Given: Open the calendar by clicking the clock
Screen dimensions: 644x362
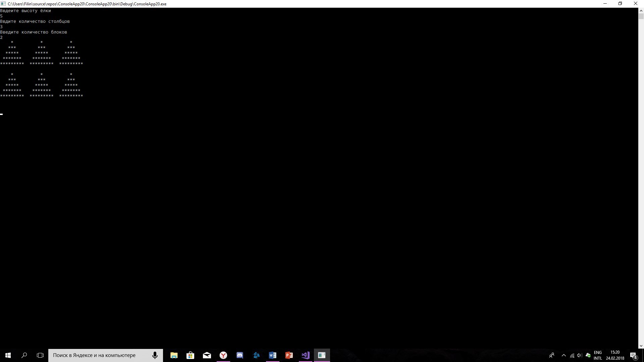Looking at the screenshot, I should (615, 355).
